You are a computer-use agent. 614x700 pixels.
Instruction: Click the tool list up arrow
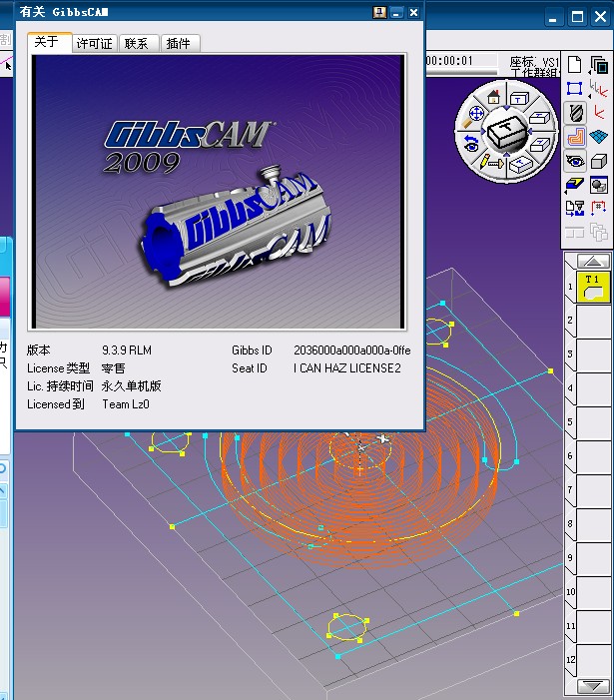593,261
